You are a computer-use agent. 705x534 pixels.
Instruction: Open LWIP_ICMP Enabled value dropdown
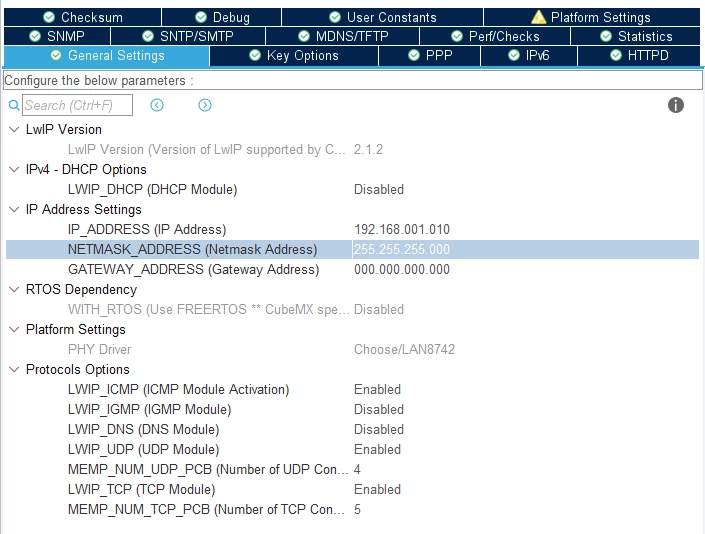(x=377, y=389)
